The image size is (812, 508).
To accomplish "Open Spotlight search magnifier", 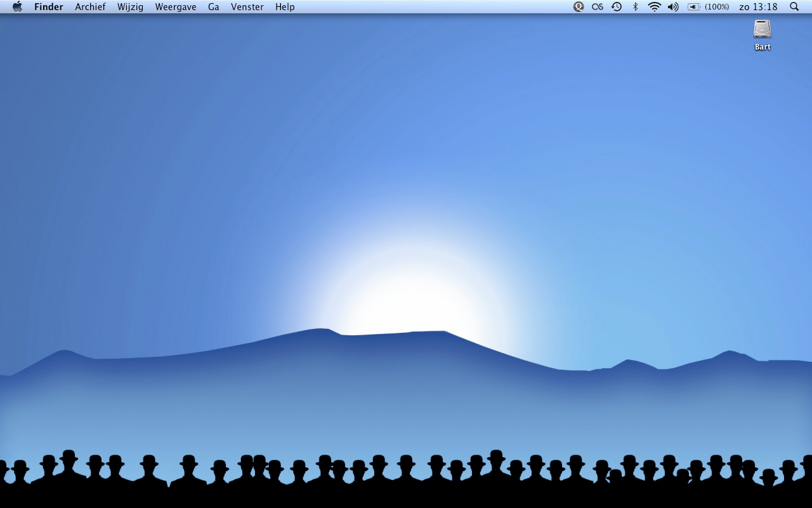I will click(794, 7).
